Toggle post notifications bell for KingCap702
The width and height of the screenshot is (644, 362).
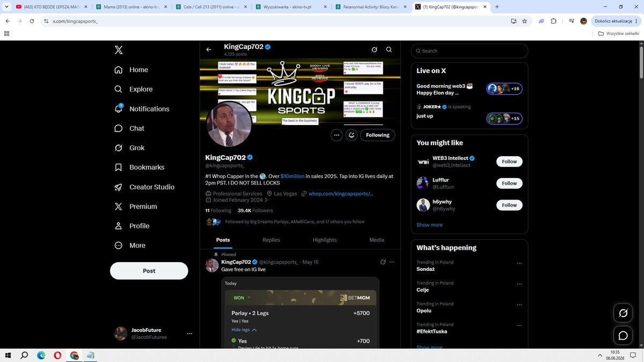point(352,135)
